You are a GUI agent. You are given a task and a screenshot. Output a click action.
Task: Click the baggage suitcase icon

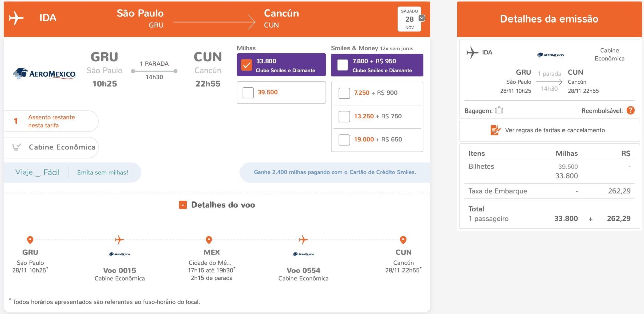tap(499, 110)
